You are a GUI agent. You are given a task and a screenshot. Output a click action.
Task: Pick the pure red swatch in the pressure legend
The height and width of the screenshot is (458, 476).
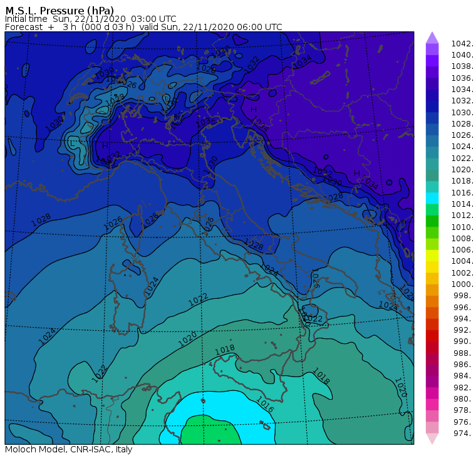click(432, 336)
